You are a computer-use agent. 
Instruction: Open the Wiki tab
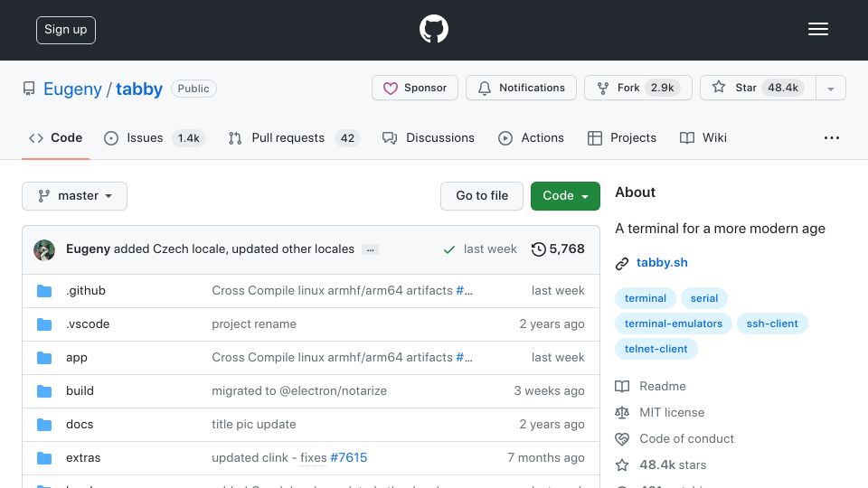click(703, 137)
